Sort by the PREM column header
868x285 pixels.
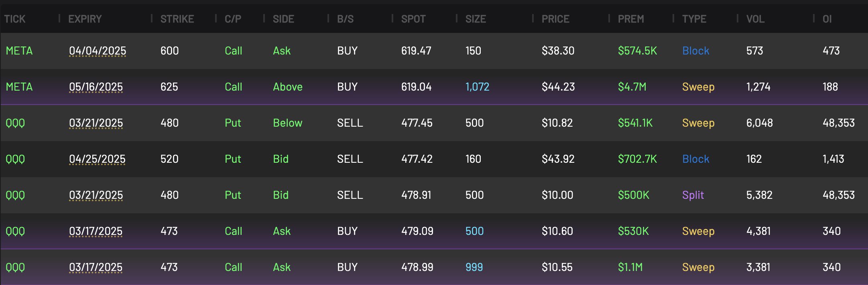[x=630, y=19]
